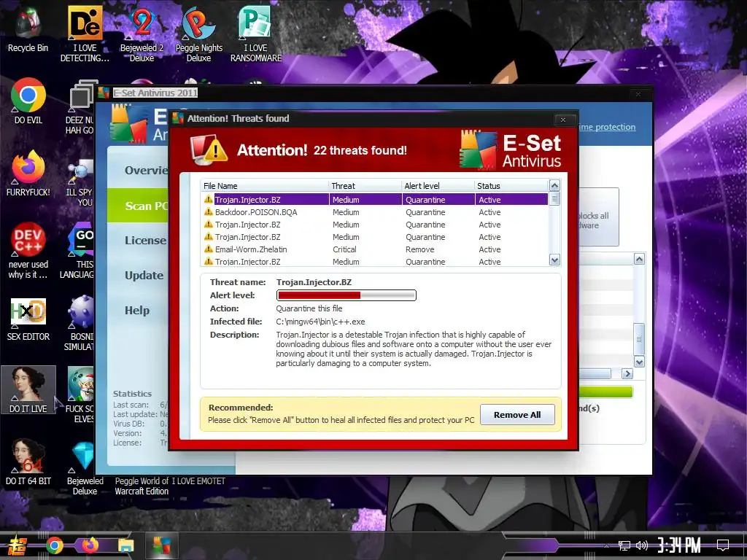Launch the DEV C++ desktop icon
Viewport: 747px width, 560px height.
tap(28, 251)
